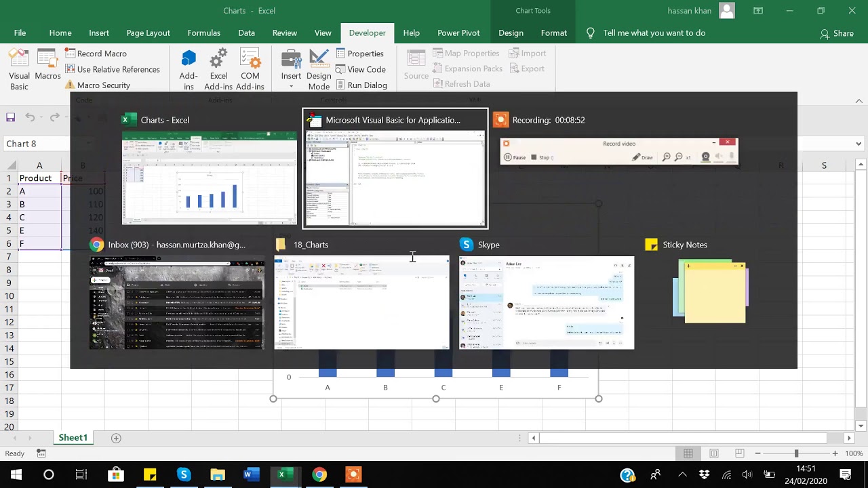Image resolution: width=868 pixels, height=488 pixels.
Task: Open the Add-ins icon
Action: tap(189, 69)
